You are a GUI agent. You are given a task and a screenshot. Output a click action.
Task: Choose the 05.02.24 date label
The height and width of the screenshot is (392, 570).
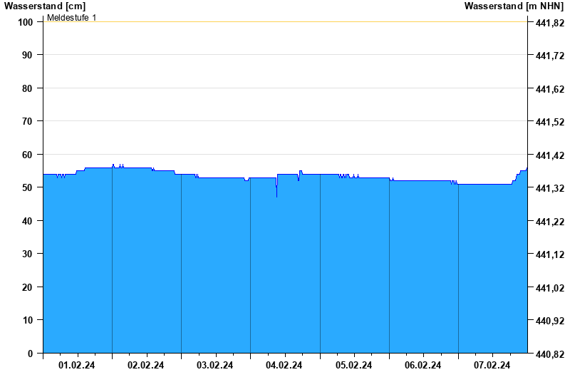353,366
